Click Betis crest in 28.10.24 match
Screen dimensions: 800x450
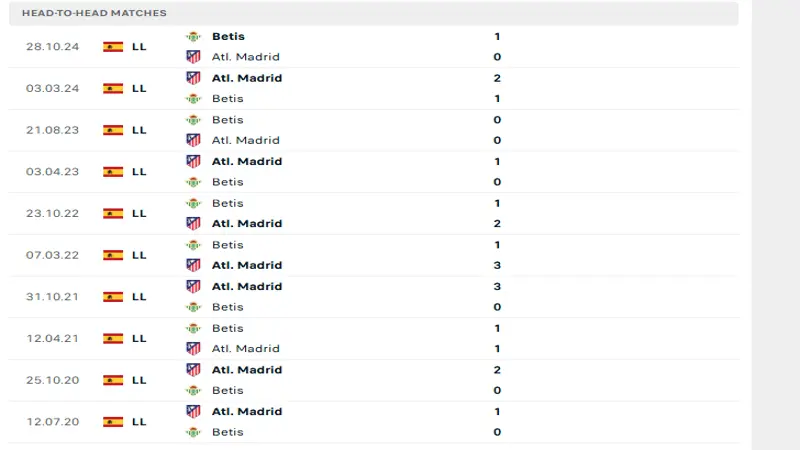click(193, 36)
